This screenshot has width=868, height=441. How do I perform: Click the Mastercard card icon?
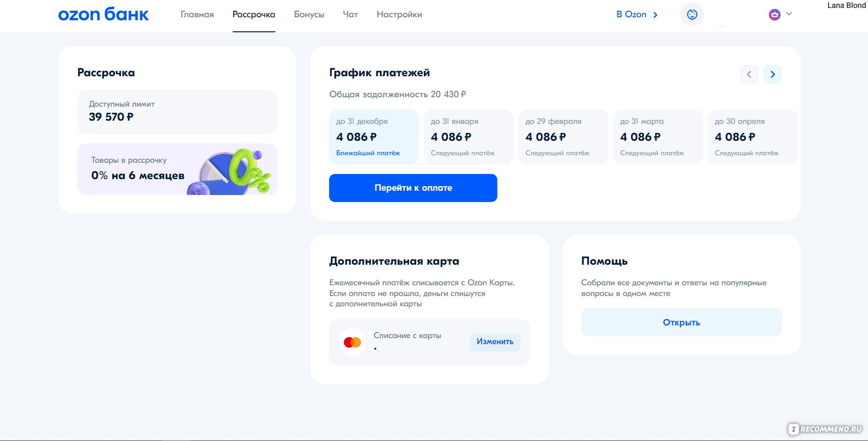(x=352, y=342)
